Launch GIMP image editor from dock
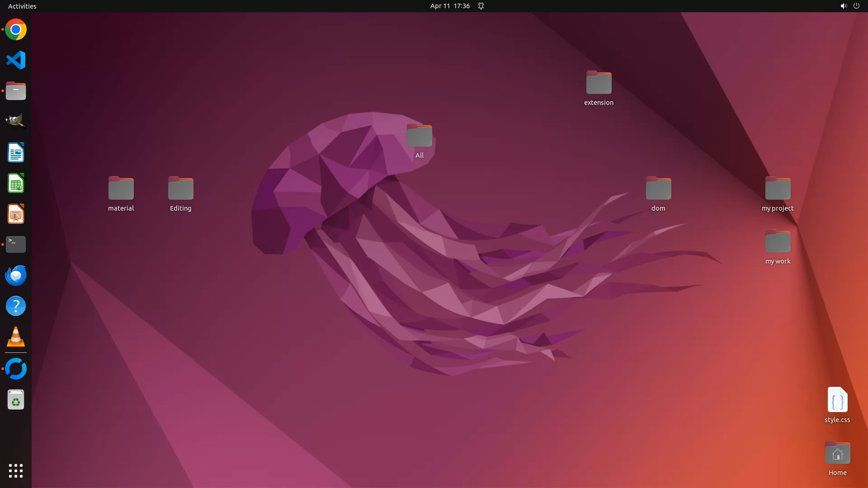868x488 pixels. [16, 121]
